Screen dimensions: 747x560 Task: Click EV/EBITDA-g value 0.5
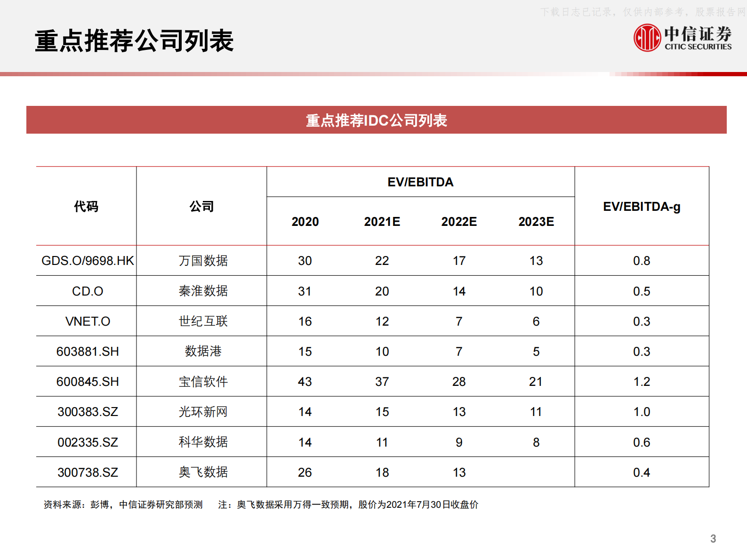[x=642, y=291]
